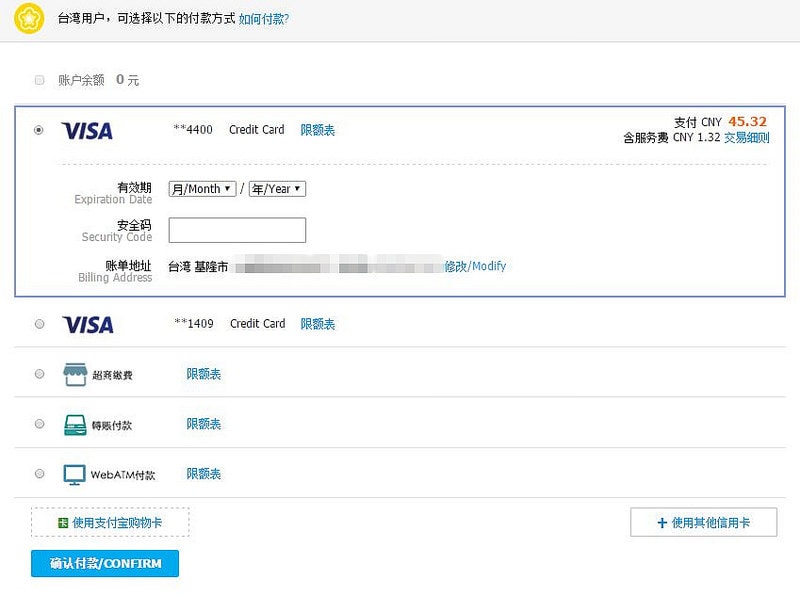
Task: Click the VISA logo for card ending 4400
Action: (87, 131)
